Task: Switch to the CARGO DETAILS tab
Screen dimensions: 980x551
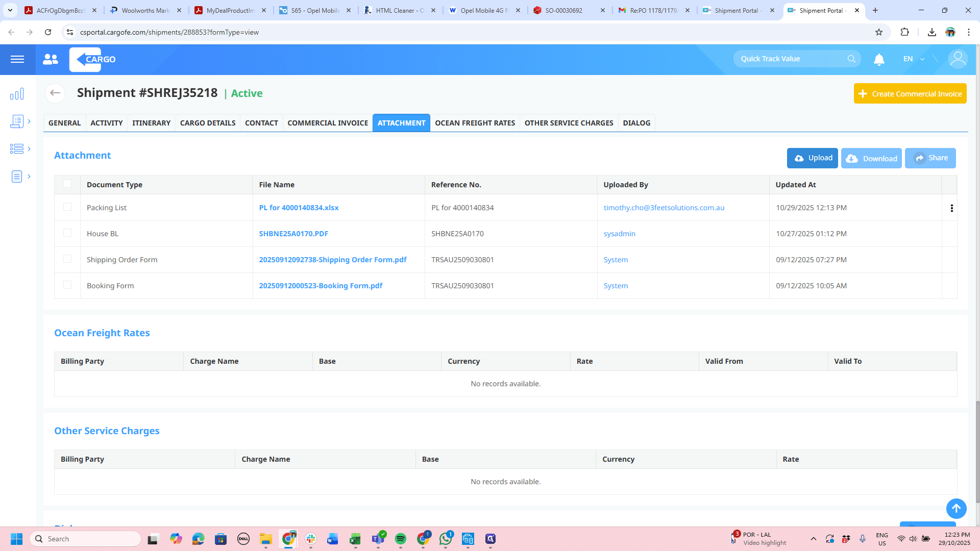Action: tap(208, 123)
